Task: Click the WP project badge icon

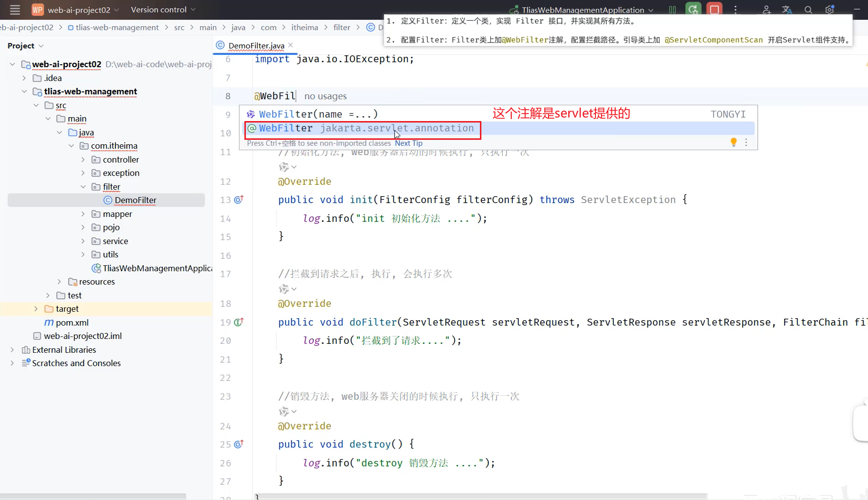Action: [x=38, y=9]
